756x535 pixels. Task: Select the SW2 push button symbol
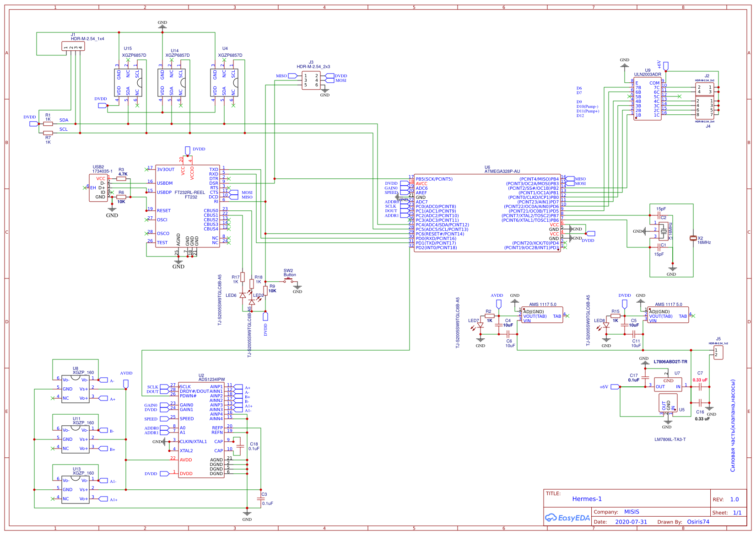point(288,280)
